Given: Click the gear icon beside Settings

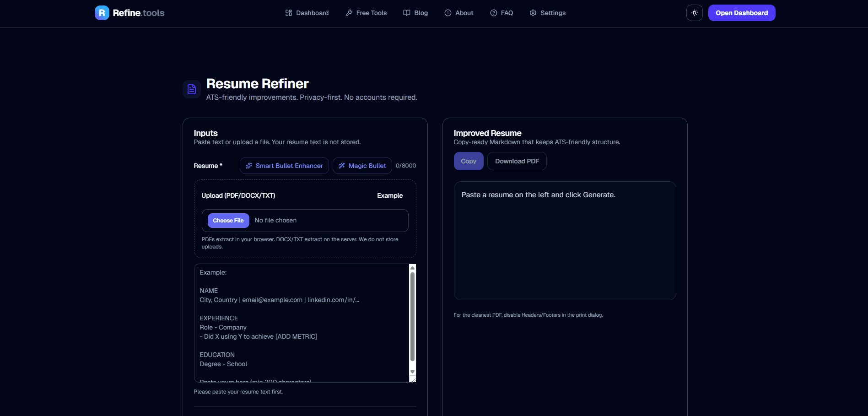Looking at the screenshot, I should 533,13.
